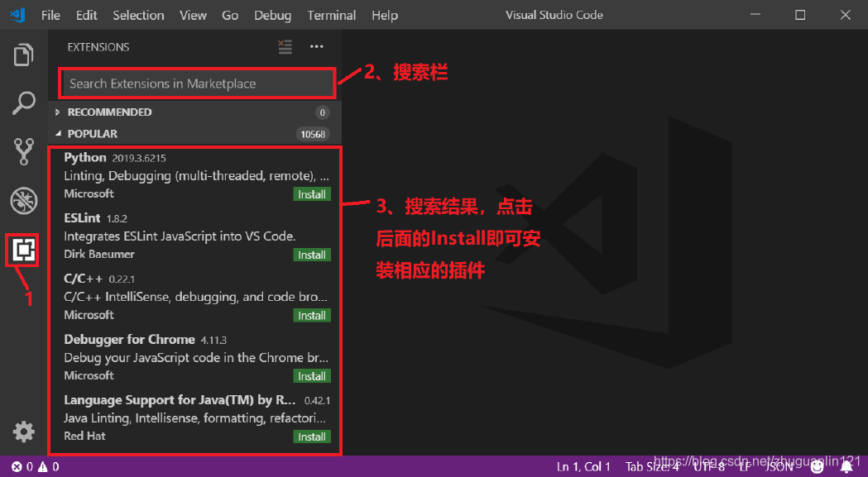Open the JSON language mode selector
The width and height of the screenshot is (868, 477).
[x=779, y=466]
